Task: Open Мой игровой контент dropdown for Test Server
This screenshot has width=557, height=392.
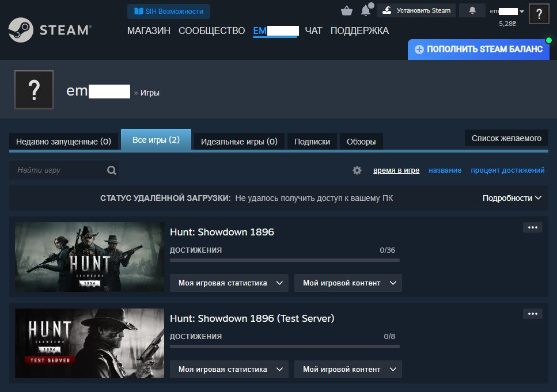Action: [348, 370]
